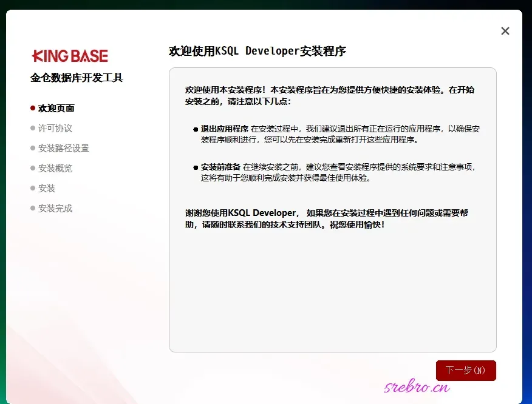Click the 金仓数据库开发工具 subtitle
Screen dimensions: 532x404
[x=77, y=78]
